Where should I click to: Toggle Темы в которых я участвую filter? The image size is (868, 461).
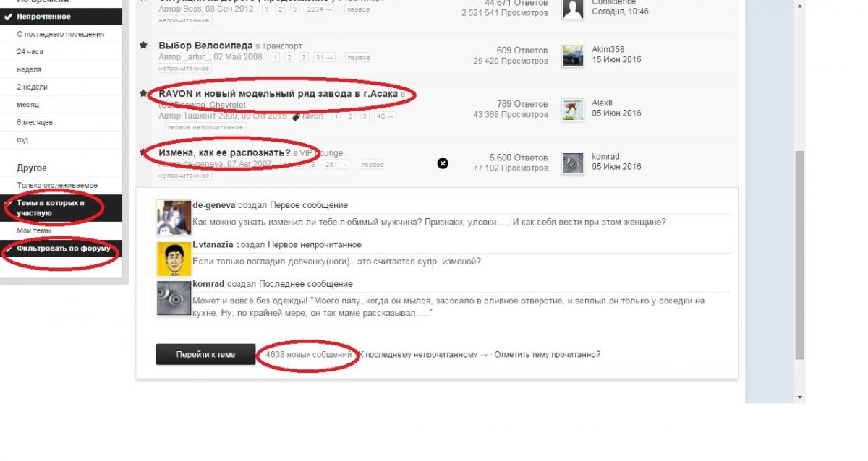(x=61, y=208)
